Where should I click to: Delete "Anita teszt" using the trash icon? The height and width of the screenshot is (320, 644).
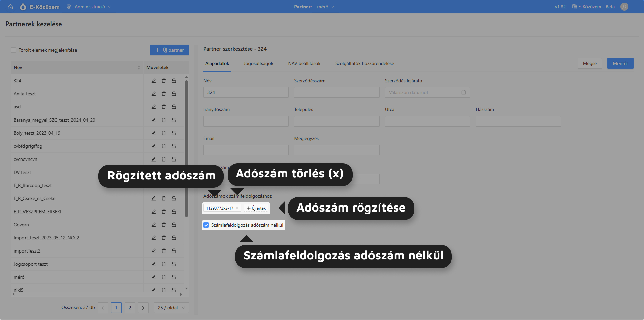tap(164, 94)
